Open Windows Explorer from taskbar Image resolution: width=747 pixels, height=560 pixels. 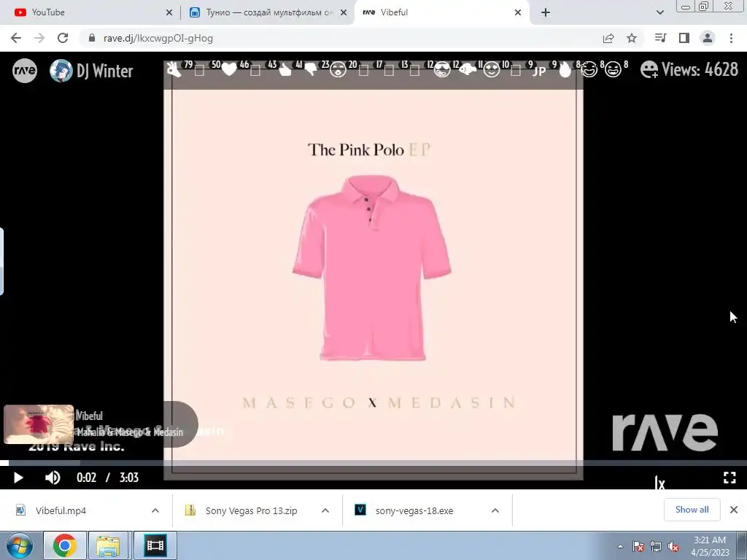coord(108,545)
